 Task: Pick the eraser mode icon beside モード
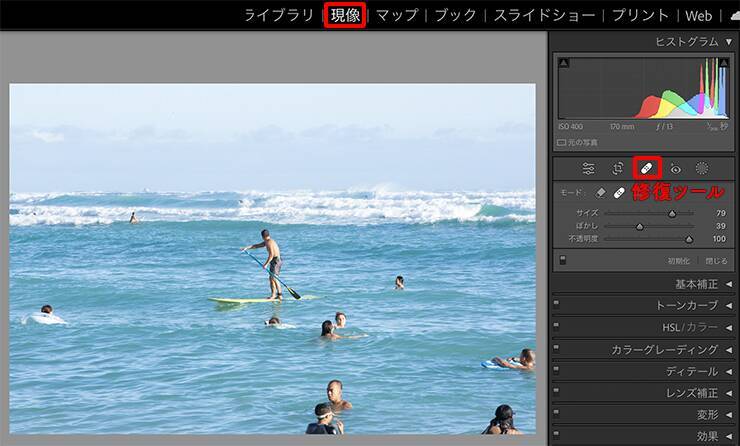pyautogui.click(x=601, y=192)
